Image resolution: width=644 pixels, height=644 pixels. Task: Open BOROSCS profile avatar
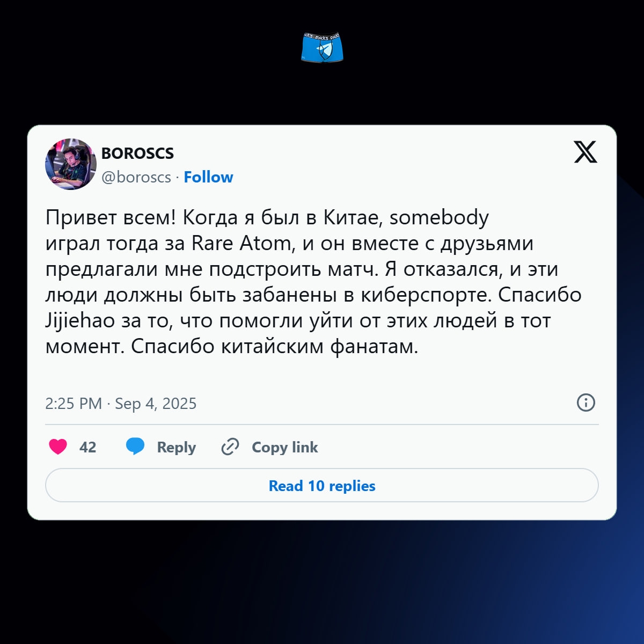coord(71,164)
